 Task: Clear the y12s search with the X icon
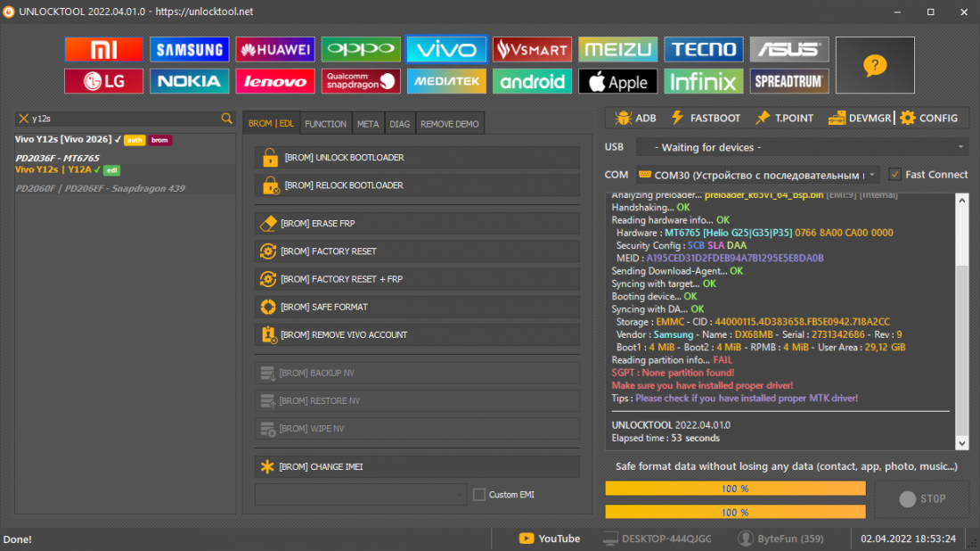24,119
